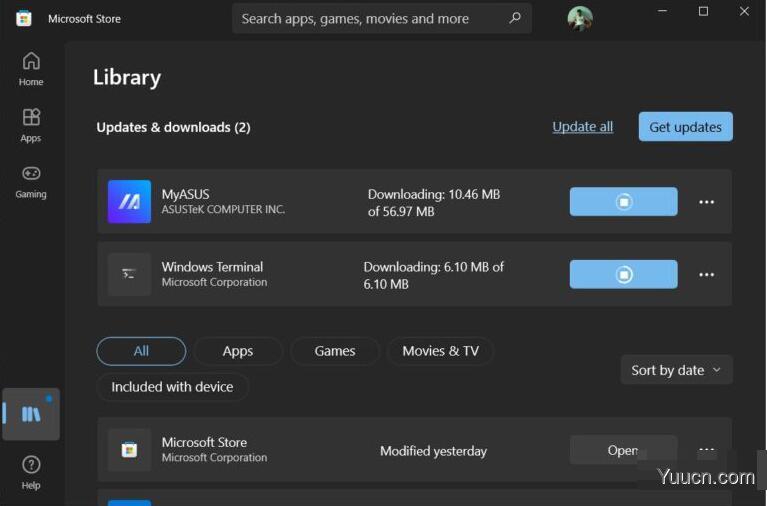Minimize the Microsoft Store window
The image size is (767, 506).
click(x=662, y=11)
